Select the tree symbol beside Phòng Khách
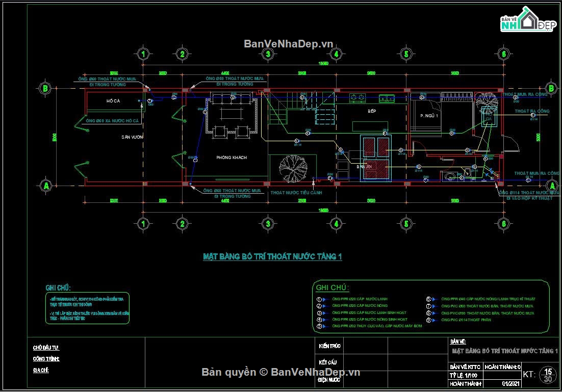Viewport: 562px width, 392px height. coord(293,168)
